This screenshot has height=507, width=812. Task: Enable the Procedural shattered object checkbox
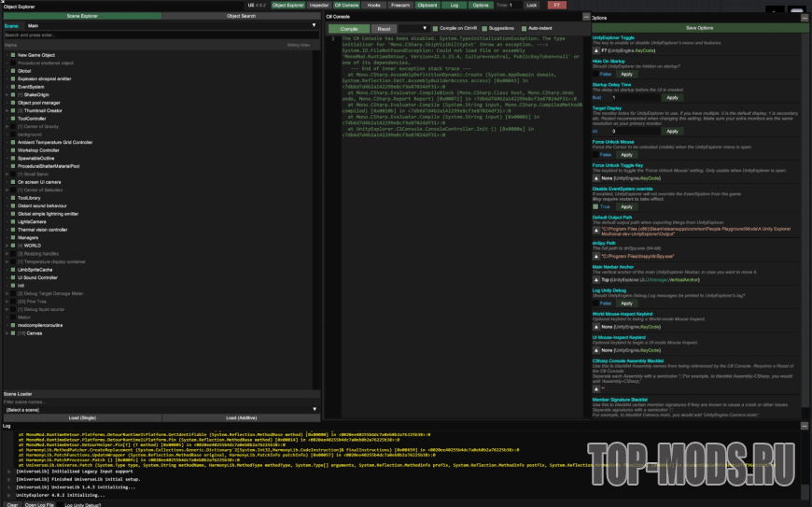[x=13, y=63]
